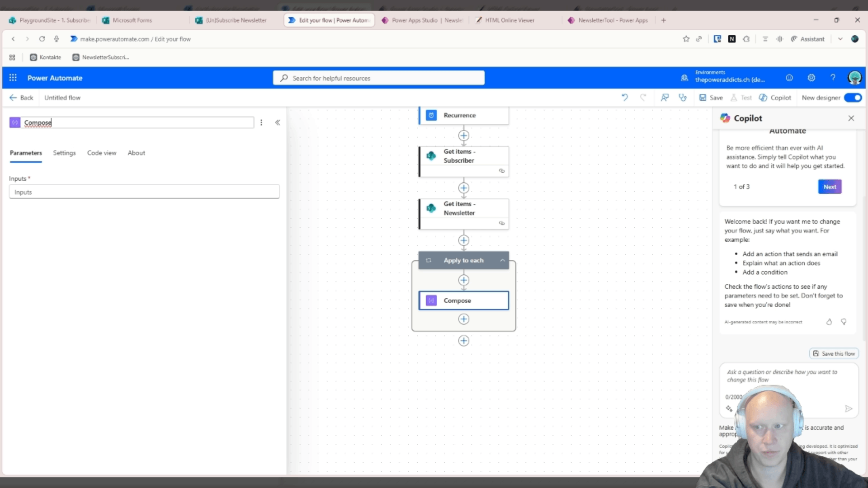Open the About tab

[137, 153]
